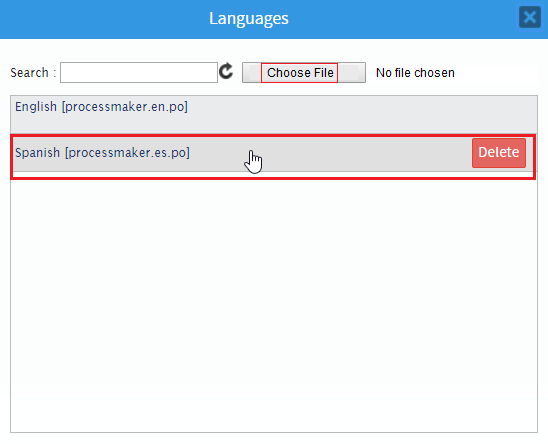Image resolution: width=548 pixels, height=444 pixels.
Task: Focus the Search text box
Action: (x=139, y=72)
